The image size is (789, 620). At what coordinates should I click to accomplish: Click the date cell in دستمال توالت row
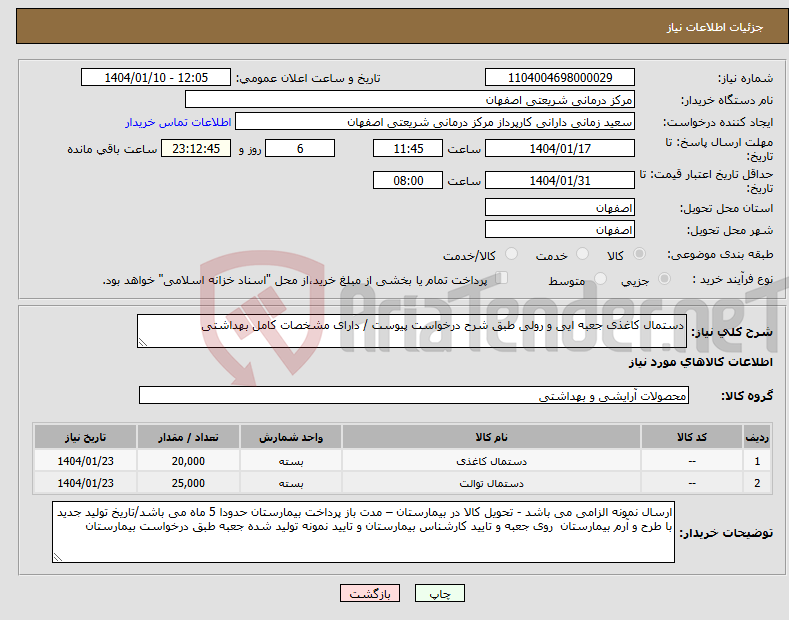(85, 483)
